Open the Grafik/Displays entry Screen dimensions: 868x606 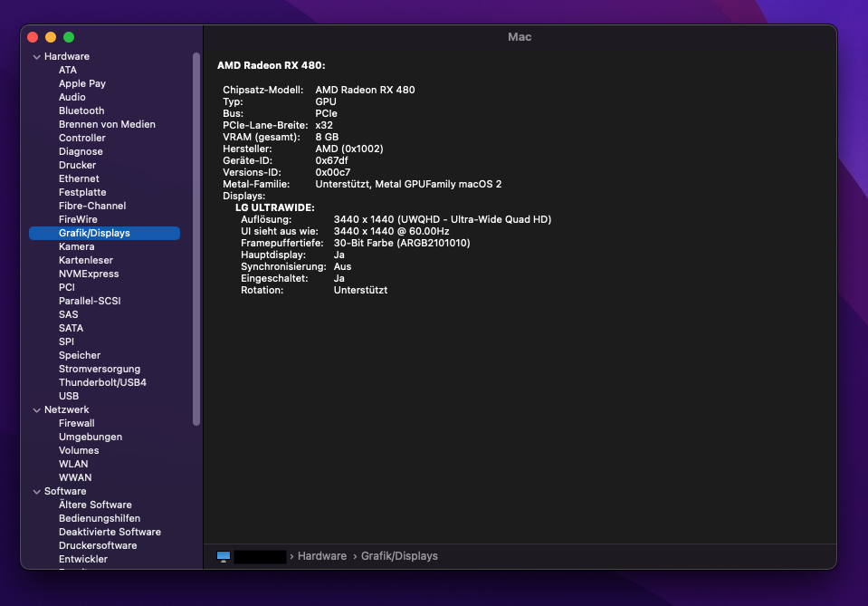click(x=94, y=233)
